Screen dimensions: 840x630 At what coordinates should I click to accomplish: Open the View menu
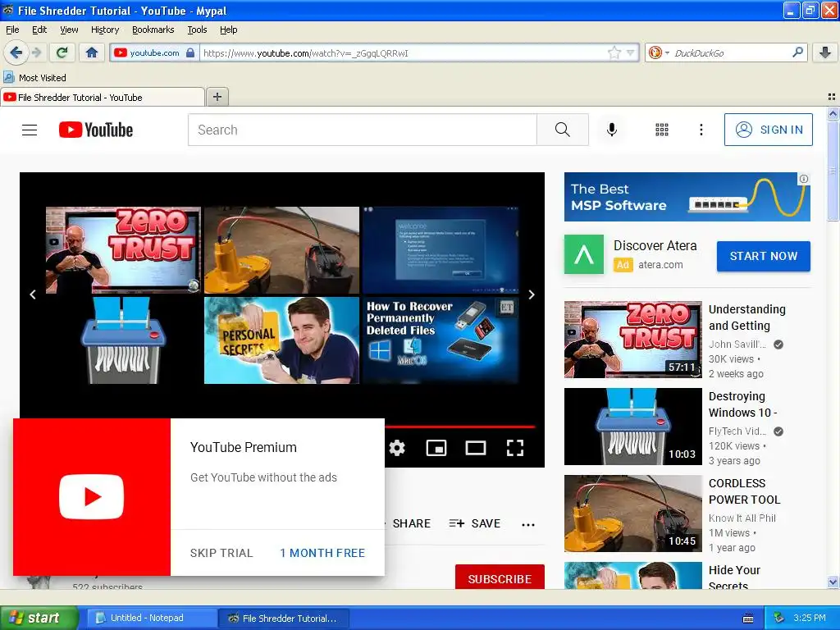69,30
